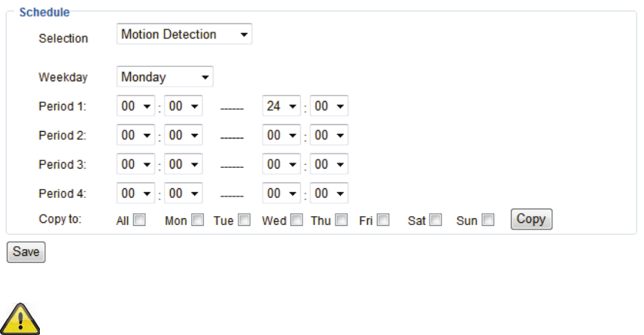Open Period 4 end minute dropdown

(x=329, y=193)
